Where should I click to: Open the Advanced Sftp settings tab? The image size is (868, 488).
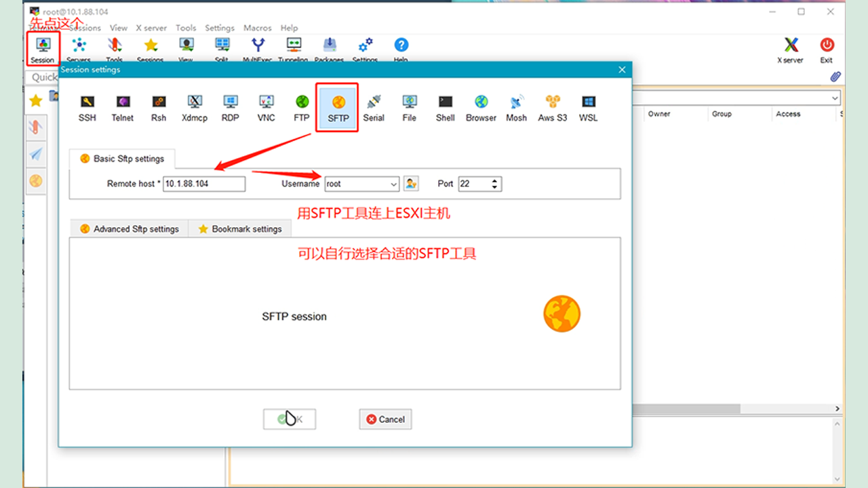click(130, 229)
